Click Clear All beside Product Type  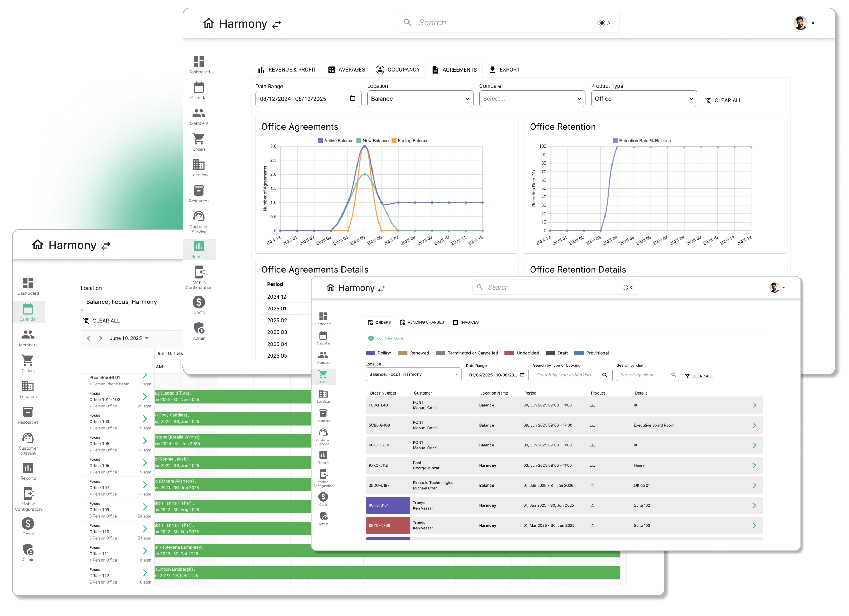tap(727, 100)
